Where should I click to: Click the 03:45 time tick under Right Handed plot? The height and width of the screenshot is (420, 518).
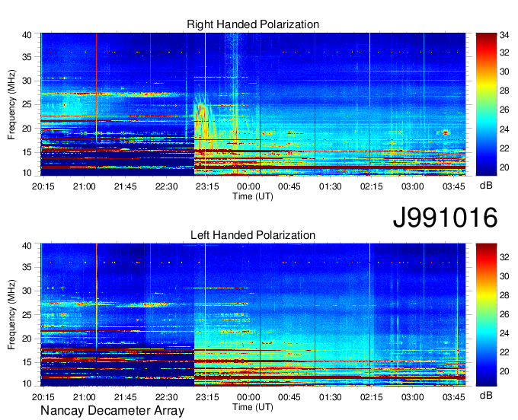click(x=453, y=186)
